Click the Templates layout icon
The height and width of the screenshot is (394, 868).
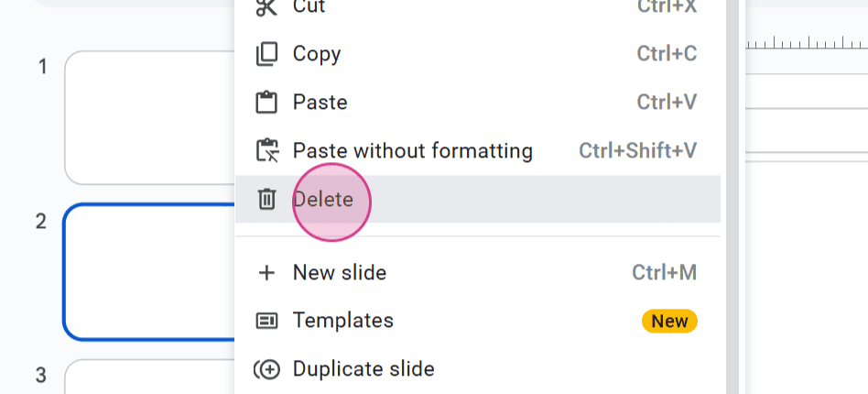pyautogui.click(x=266, y=321)
